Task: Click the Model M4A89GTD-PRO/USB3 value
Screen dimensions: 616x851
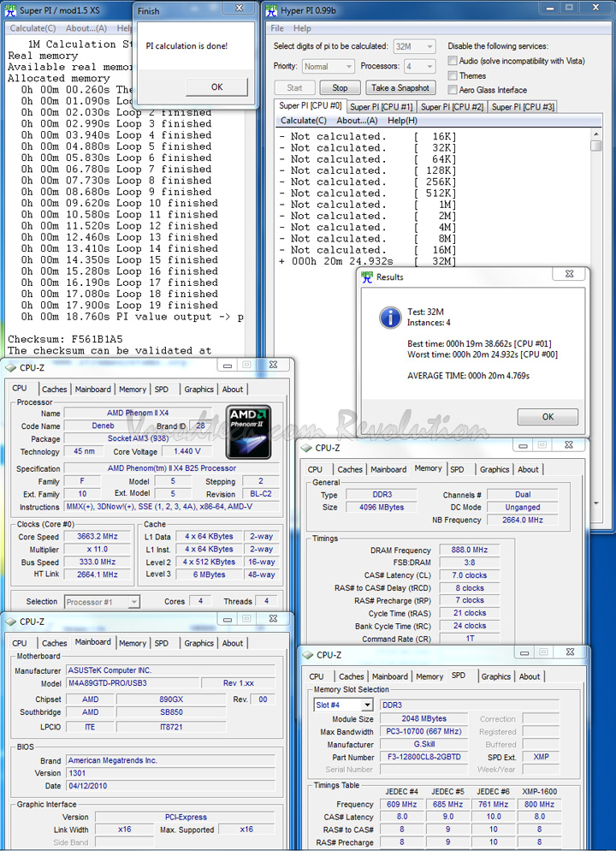Action: [132, 683]
